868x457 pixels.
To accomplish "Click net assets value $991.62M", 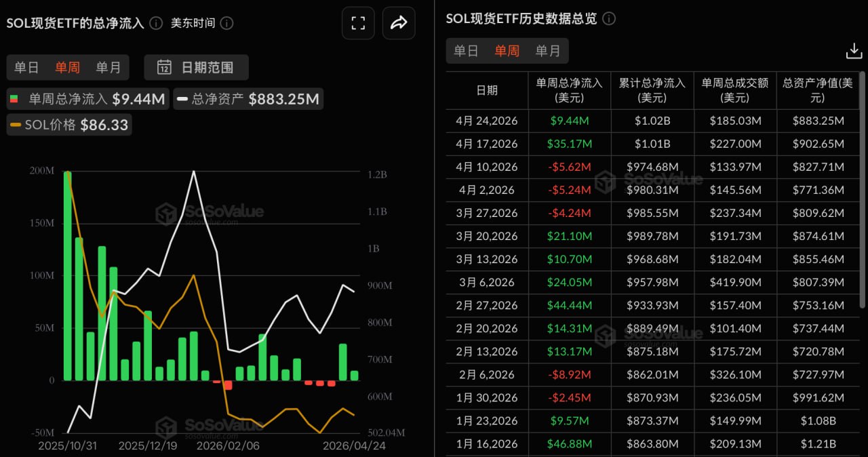I will click(x=818, y=397).
